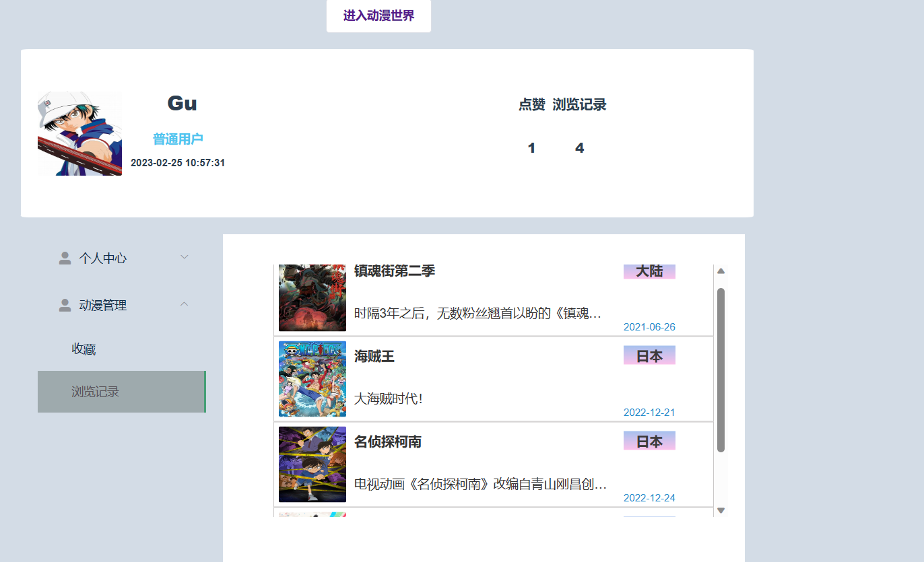Click the registration time 2023-02-25 10:57:31

[x=178, y=163]
